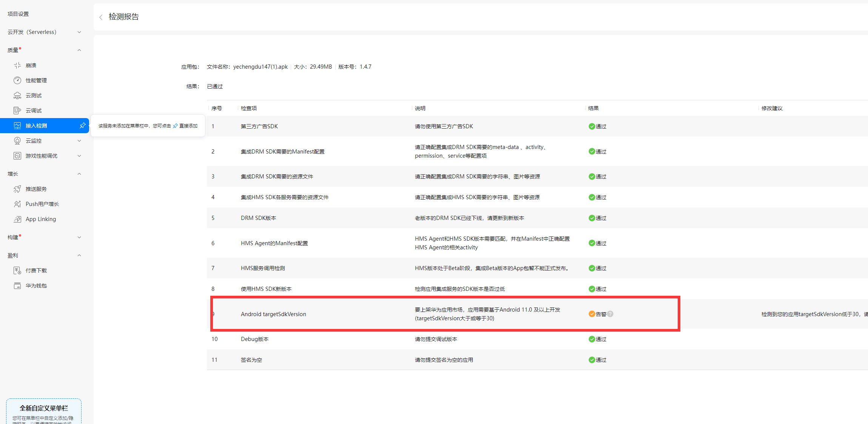Click the 集成DRM SDK需要的Manifest配置 item
Image resolution: width=868 pixels, height=424 pixels.
tap(283, 152)
